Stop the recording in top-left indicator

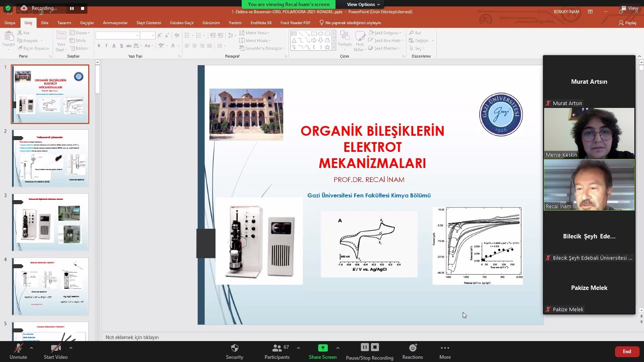pyautogui.click(x=83, y=8)
